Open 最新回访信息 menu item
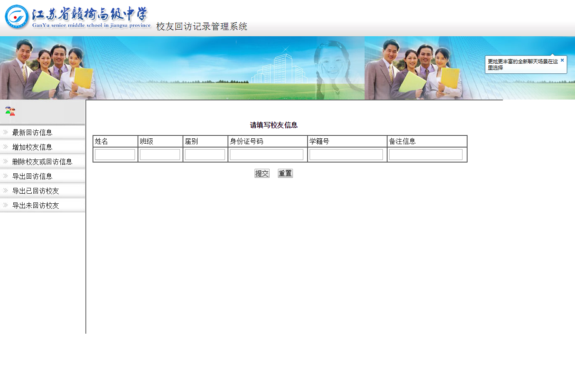 click(32, 132)
